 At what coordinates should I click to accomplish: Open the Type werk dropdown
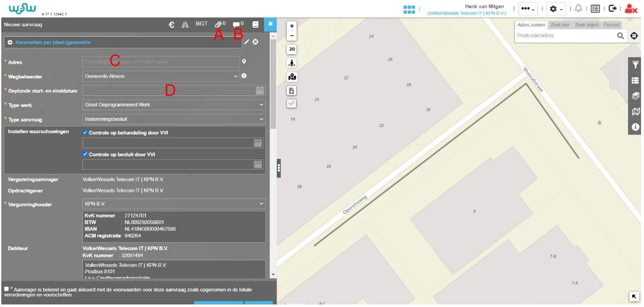(x=174, y=104)
